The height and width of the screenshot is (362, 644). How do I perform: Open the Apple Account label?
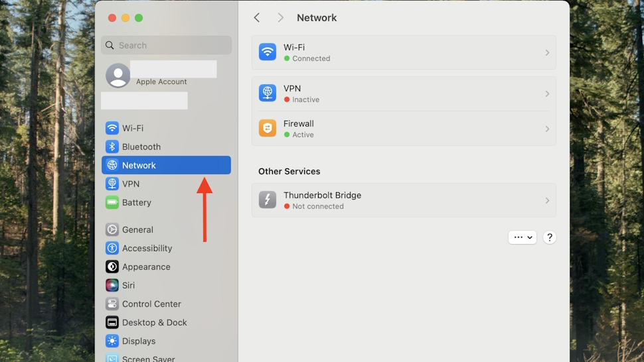[x=161, y=82]
